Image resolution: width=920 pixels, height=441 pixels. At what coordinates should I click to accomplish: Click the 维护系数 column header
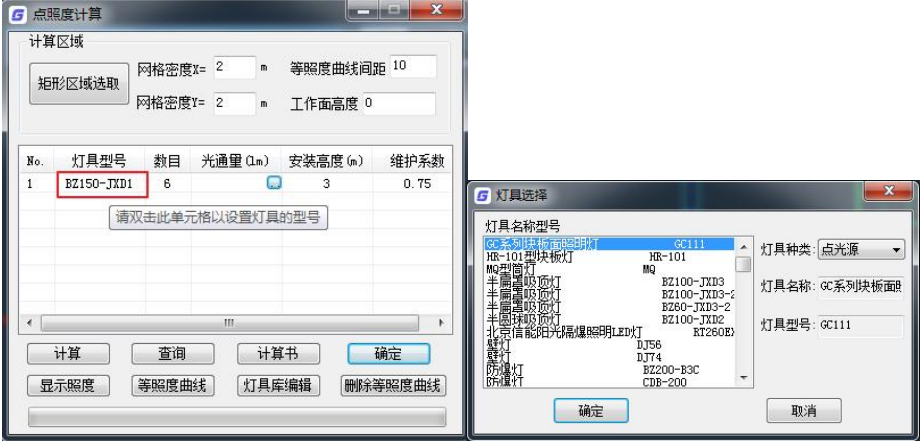tap(417, 161)
